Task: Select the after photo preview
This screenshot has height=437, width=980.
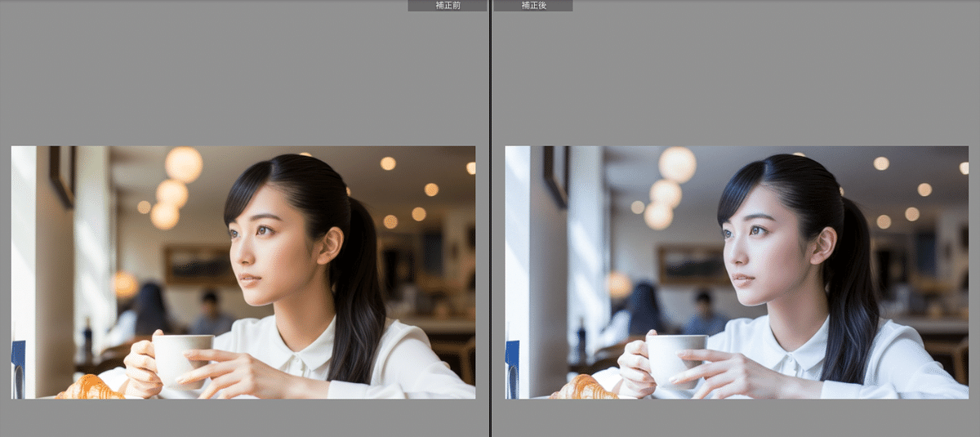Action: pyautogui.click(x=736, y=272)
